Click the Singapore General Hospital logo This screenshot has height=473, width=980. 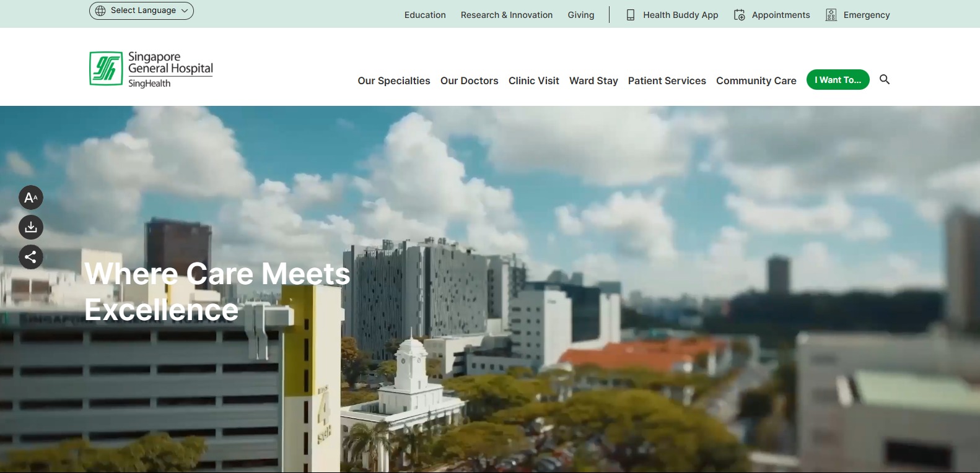(151, 69)
